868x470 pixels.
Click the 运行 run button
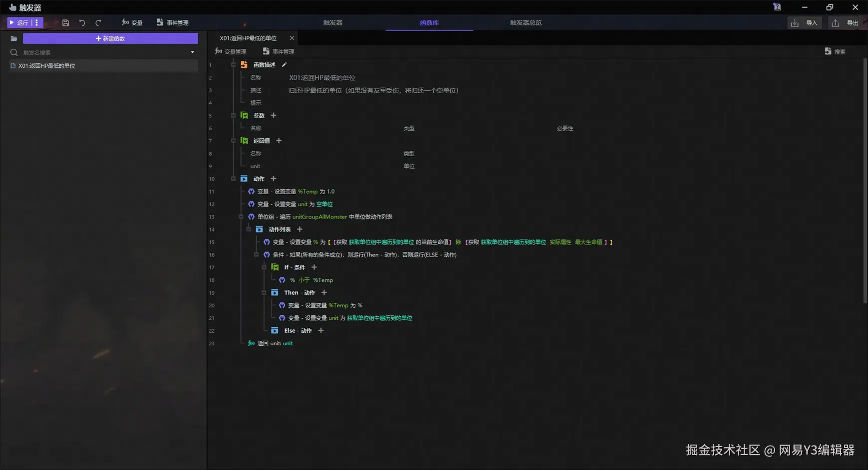(x=19, y=22)
